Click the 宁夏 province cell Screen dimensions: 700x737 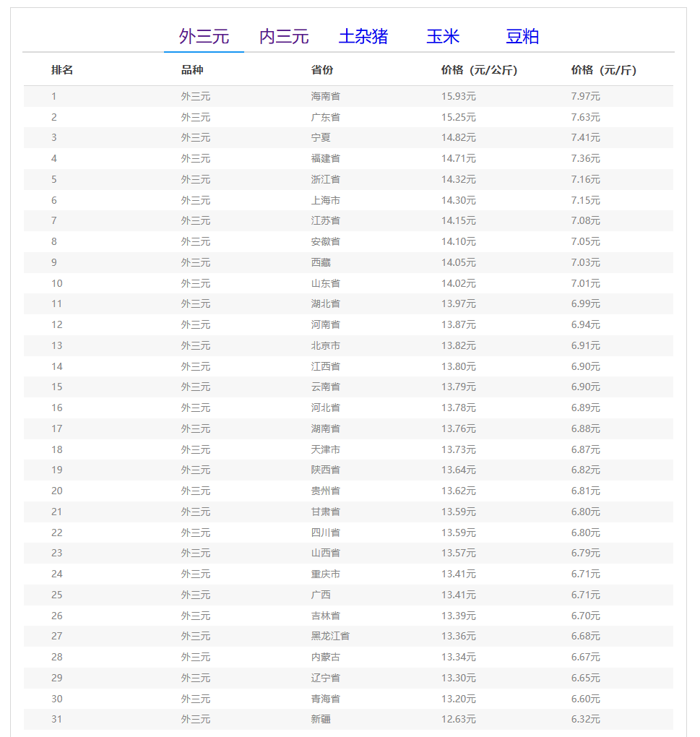point(321,138)
